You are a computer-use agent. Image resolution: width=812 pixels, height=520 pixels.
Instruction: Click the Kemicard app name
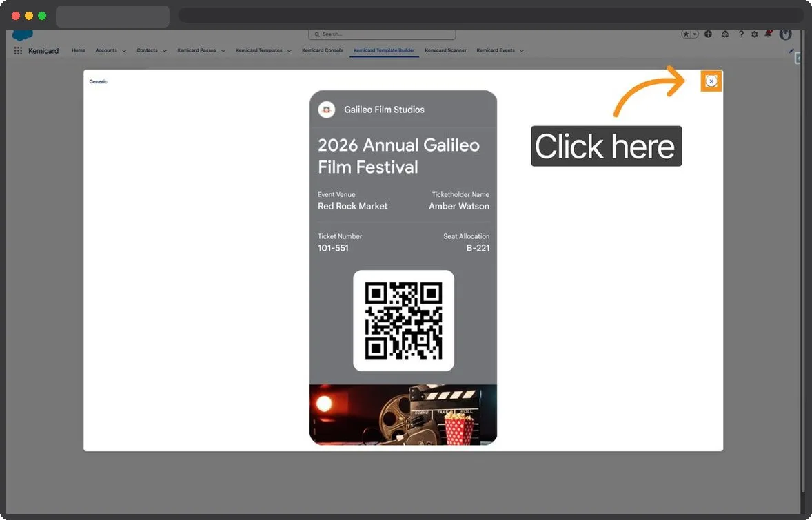pyautogui.click(x=43, y=51)
